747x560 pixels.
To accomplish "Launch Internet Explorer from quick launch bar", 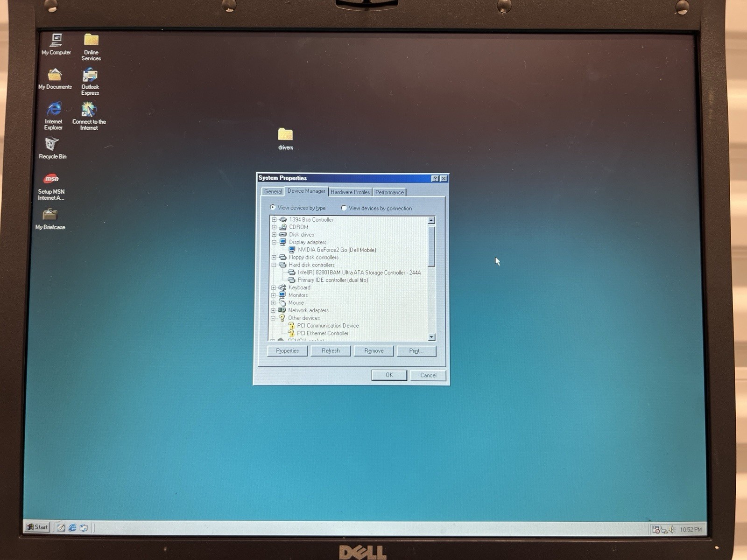I will (72, 527).
